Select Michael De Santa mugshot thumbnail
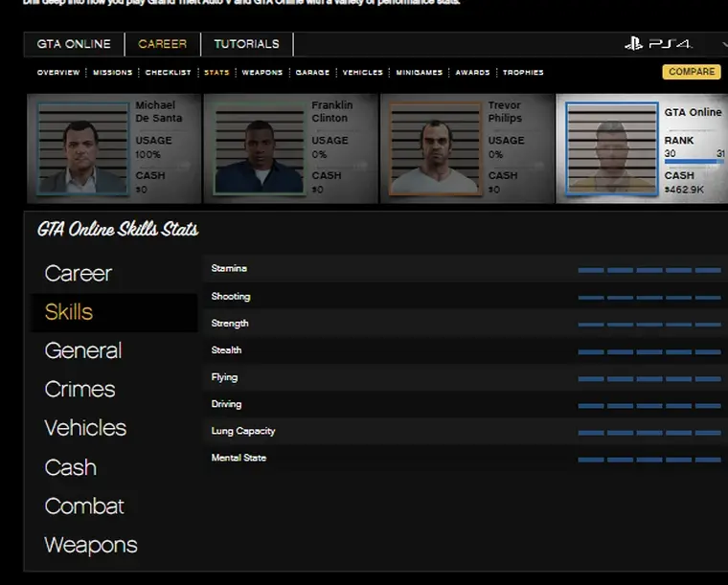Image resolution: width=728 pixels, height=585 pixels. [x=82, y=148]
